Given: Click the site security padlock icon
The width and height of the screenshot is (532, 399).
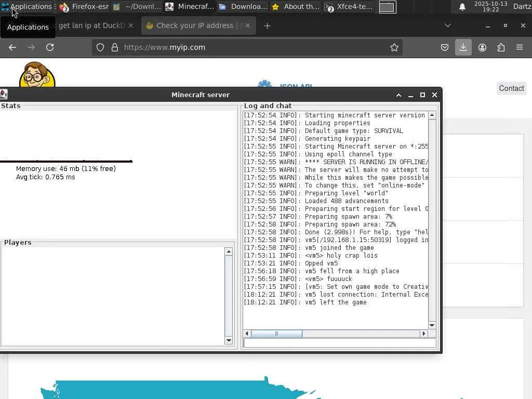Looking at the screenshot, I should (x=115, y=47).
